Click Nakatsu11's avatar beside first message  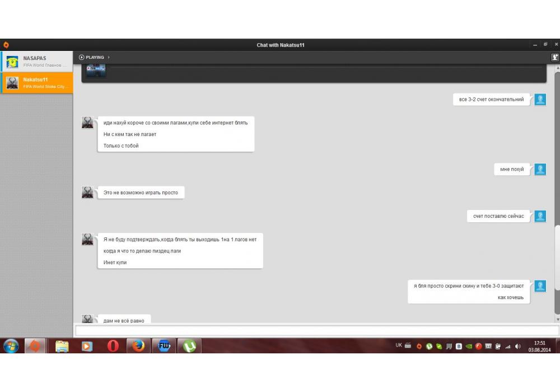[x=87, y=123]
